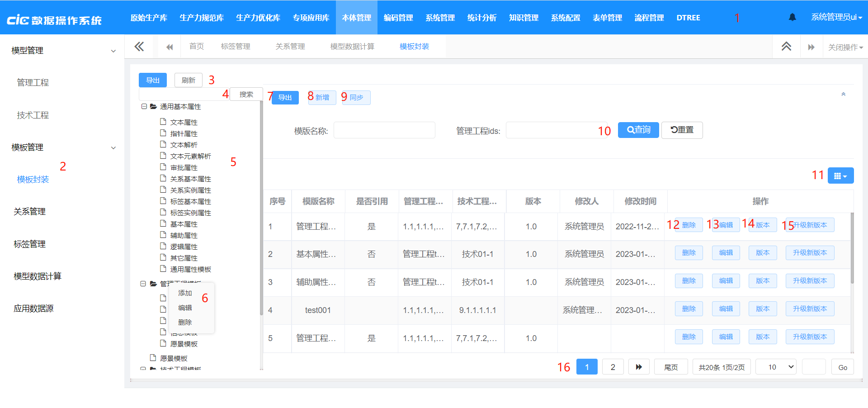Open the 系统管理员ui user menu
Viewport: 868px width, 408px height.
pos(836,17)
